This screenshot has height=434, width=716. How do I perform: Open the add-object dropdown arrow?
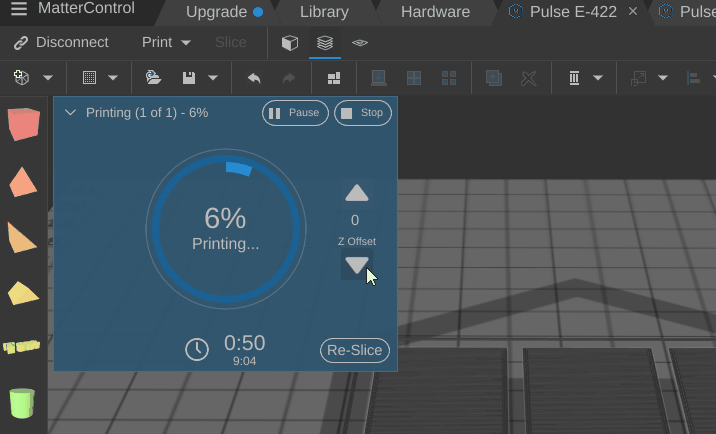coord(48,78)
